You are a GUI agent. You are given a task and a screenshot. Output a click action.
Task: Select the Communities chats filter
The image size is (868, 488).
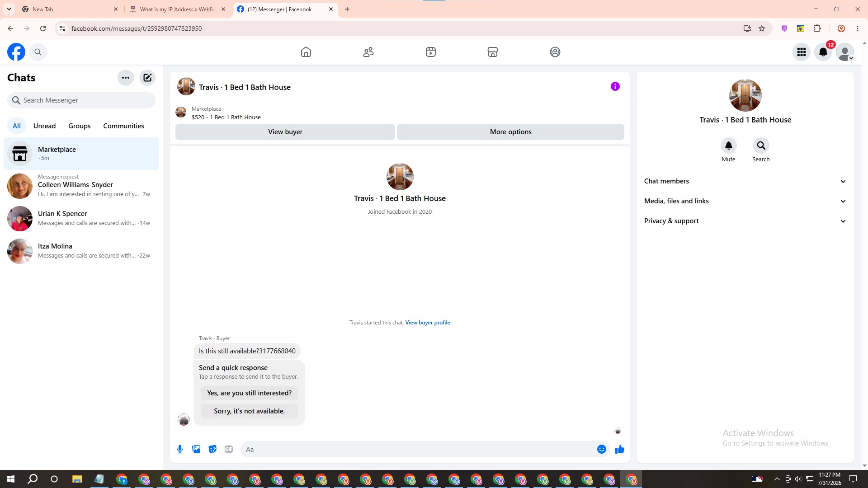click(x=123, y=126)
